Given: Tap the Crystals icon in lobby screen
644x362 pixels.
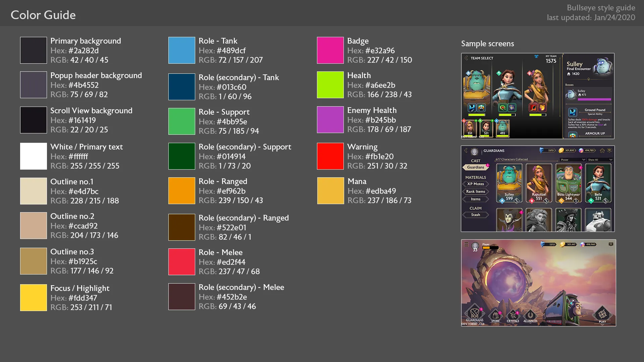Looking at the screenshot, I should tap(513, 316).
